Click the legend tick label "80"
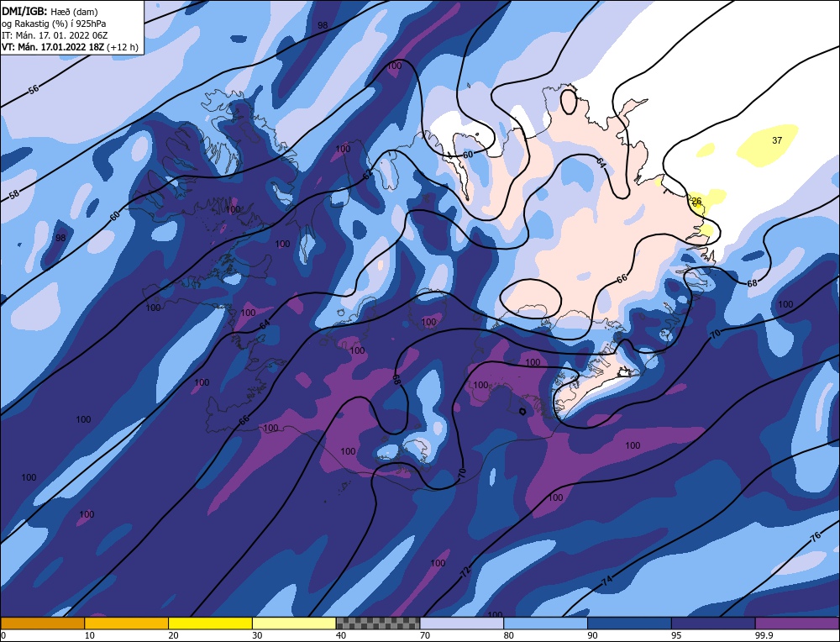This screenshot has width=840, height=642. (509, 635)
